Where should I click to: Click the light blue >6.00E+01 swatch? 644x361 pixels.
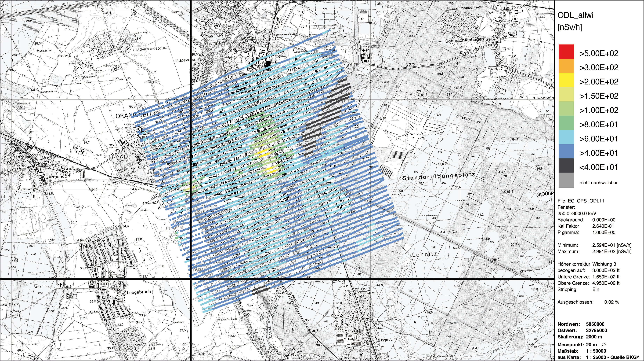point(566,137)
